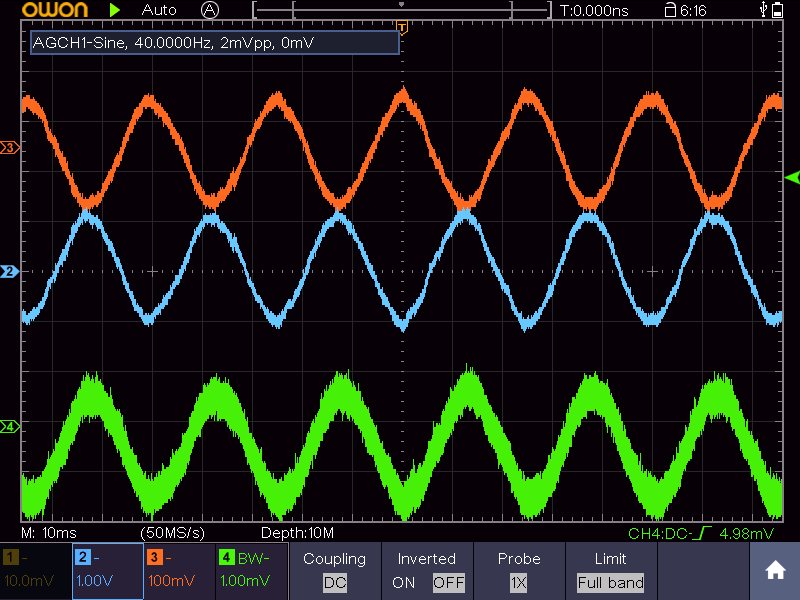800x600 pixels.
Task: Click the battery status icon
Action: pos(777,10)
